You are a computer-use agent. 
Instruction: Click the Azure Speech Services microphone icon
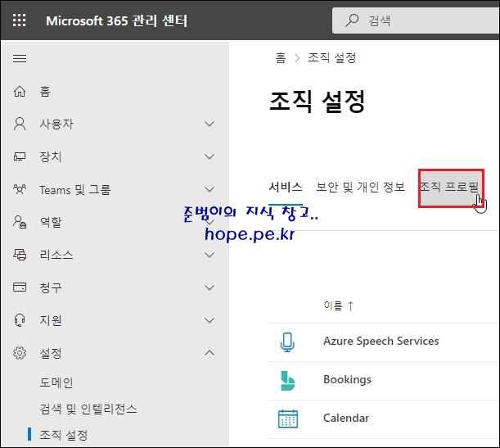287,342
